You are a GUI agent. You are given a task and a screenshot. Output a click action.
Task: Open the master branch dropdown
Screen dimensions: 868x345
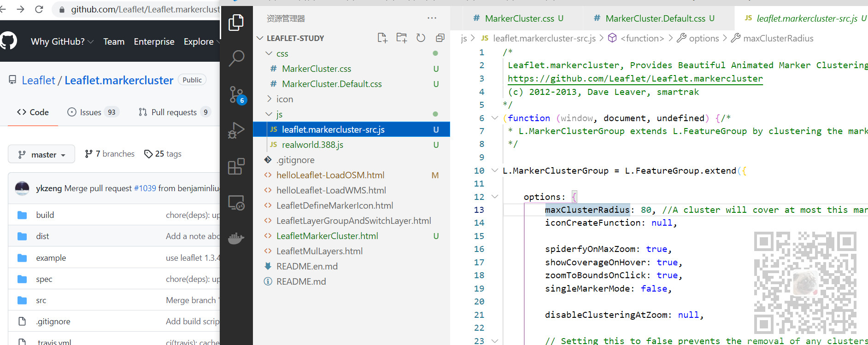tap(41, 154)
